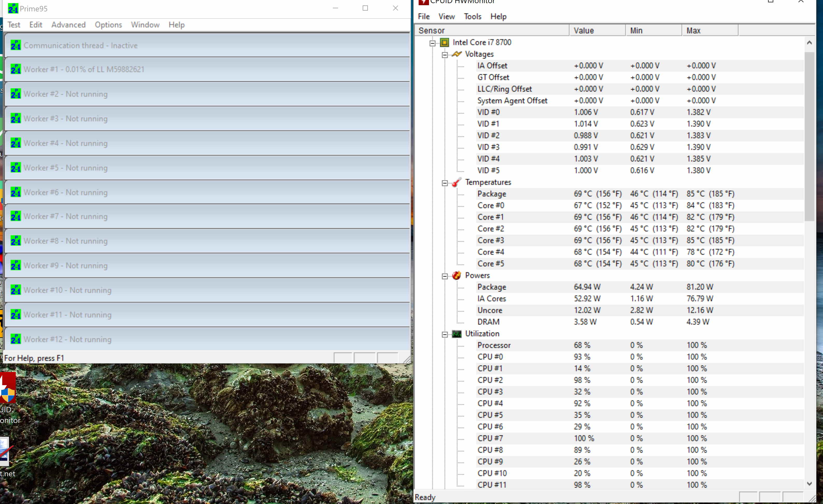Click the Worker #10 window icon
The width and height of the screenshot is (823, 504).
tap(16, 290)
